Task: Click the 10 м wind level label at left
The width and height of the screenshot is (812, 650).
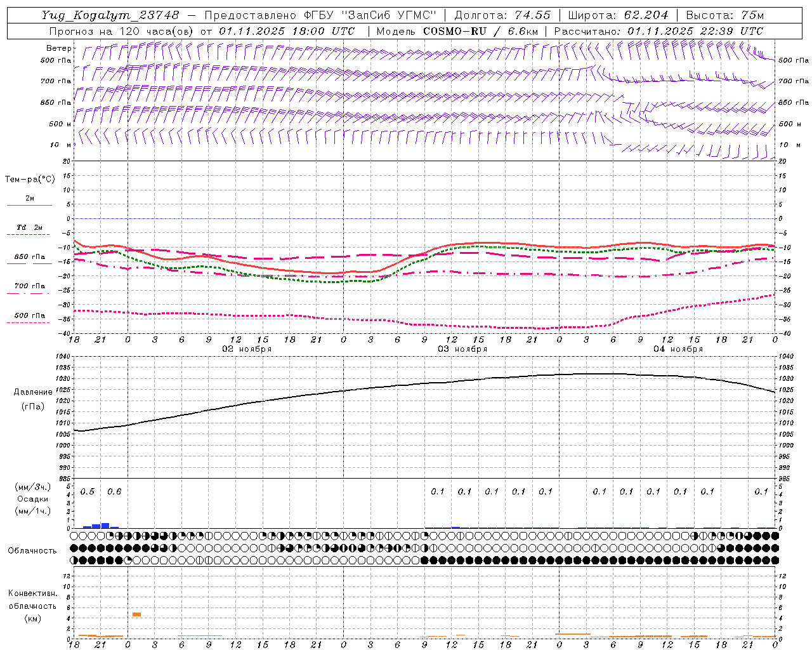Action: point(61,145)
